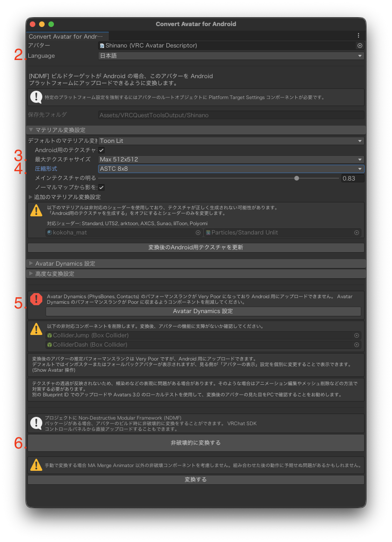Expand the 高度な変換設定 section
The image size is (392, 542).
pos(55,274)
